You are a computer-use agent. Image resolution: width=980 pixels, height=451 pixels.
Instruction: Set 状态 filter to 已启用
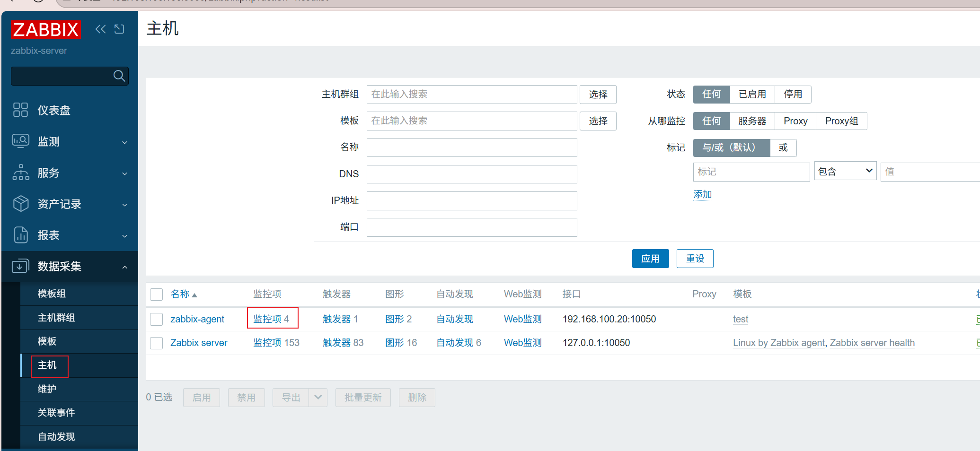pyautogui.click(x=752, y=94)
